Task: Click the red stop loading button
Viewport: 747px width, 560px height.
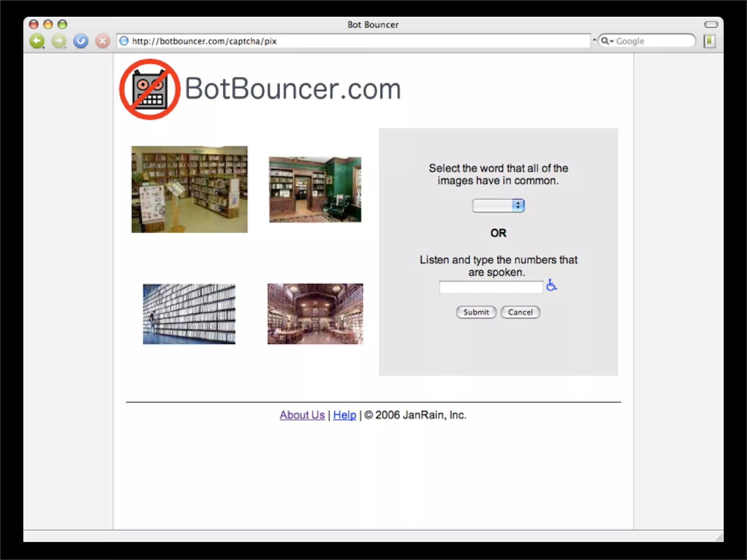Action: pyautogui.click(x=102, y=41)
